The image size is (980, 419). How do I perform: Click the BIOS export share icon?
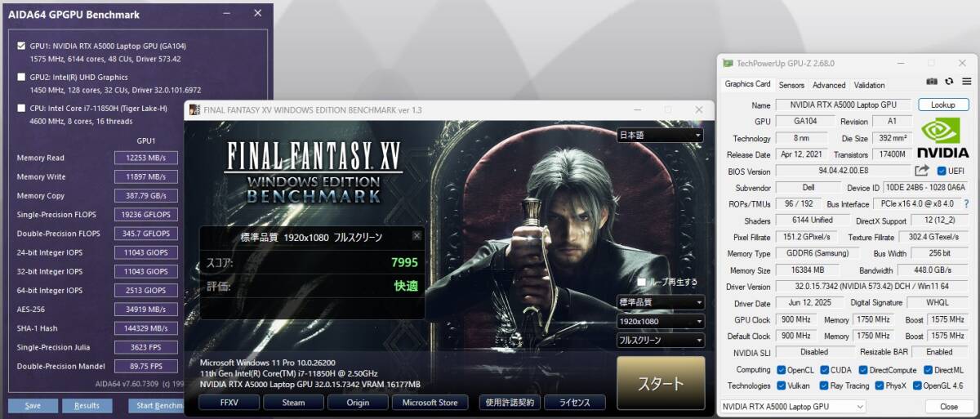click(922, 171)
